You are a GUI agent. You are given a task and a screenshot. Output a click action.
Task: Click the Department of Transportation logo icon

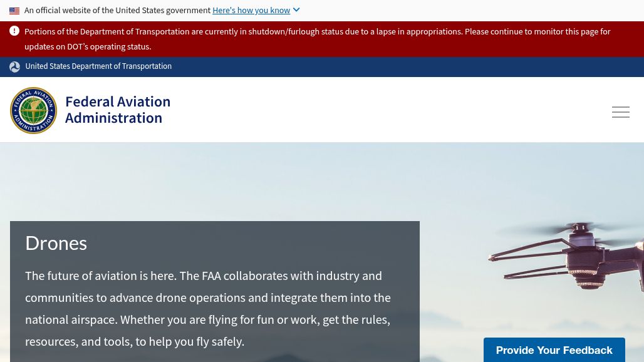(15, 67)
